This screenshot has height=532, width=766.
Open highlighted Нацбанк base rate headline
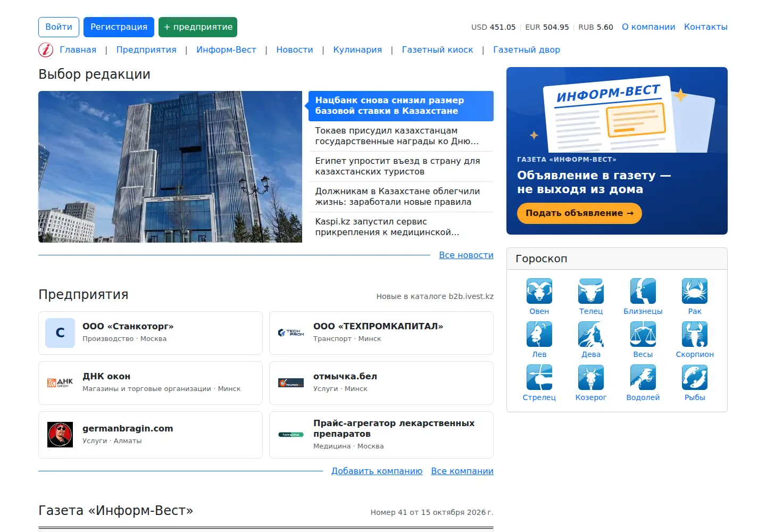(x=401, y=106)
